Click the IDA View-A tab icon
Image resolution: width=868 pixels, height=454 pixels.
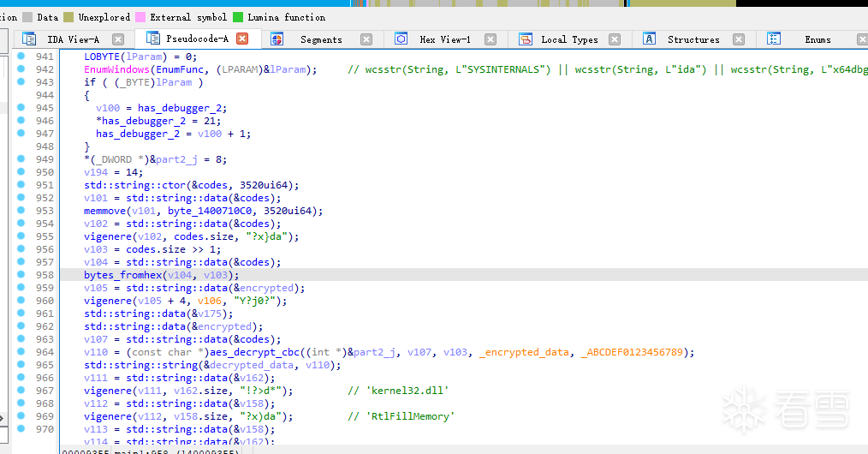29,39
